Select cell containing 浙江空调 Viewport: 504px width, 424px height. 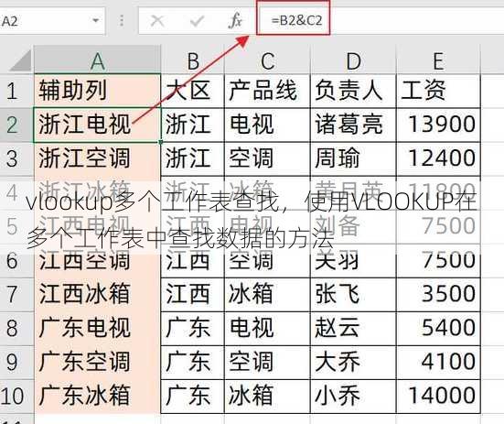coord(97,158)
